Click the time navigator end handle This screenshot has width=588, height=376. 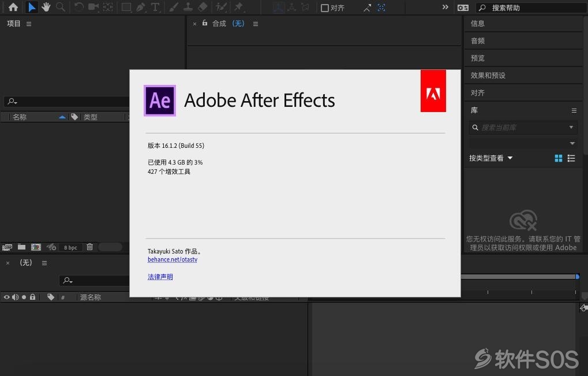coord(578,277)
